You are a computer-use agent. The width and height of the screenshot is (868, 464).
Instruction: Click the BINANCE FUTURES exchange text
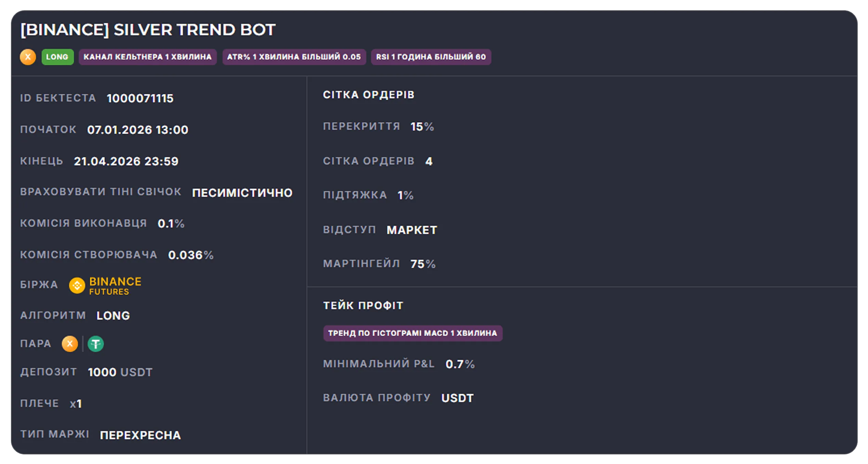point(115,286)
